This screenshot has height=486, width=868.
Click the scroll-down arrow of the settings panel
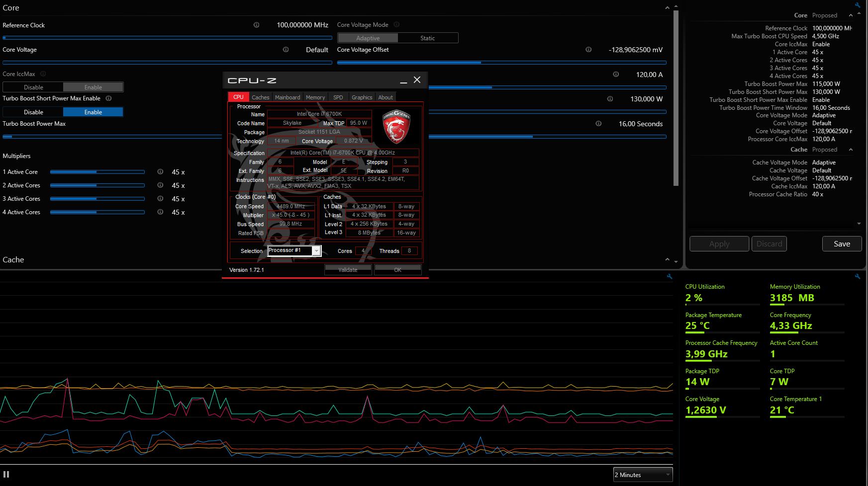point(675,261)
